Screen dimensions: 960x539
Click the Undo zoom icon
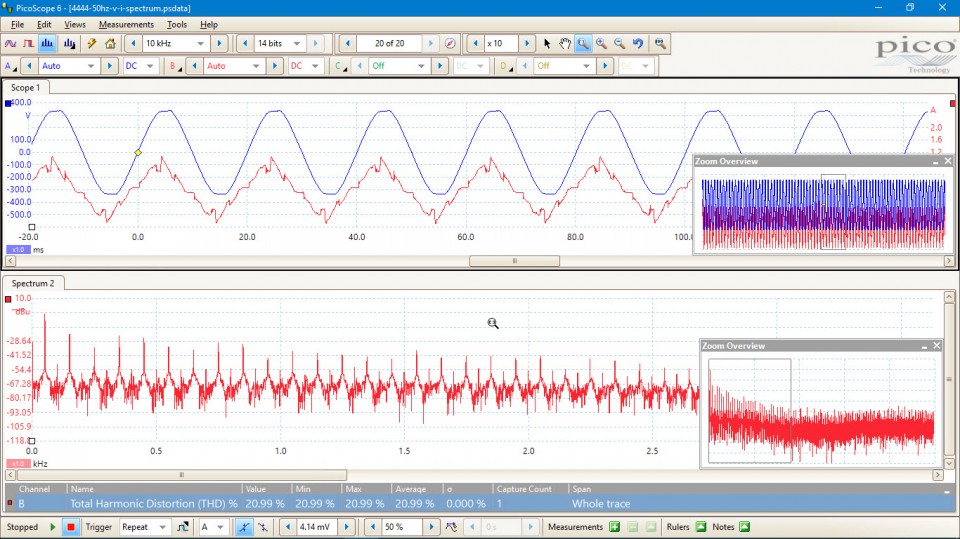pos(638,44)
